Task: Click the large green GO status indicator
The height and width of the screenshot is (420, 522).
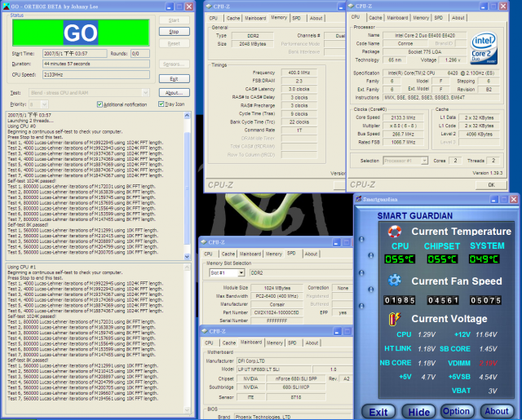Action: (81, 33)
